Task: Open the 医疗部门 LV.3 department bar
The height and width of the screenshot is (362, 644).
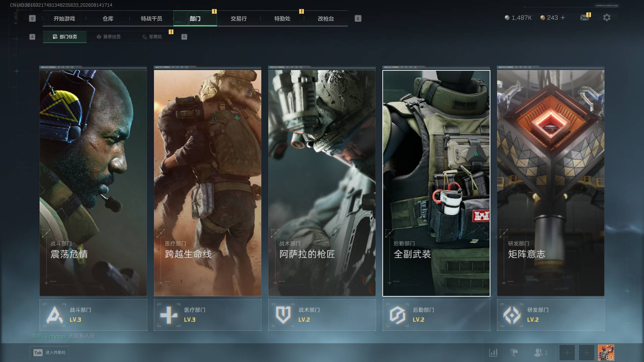Action: pos(208,315)
